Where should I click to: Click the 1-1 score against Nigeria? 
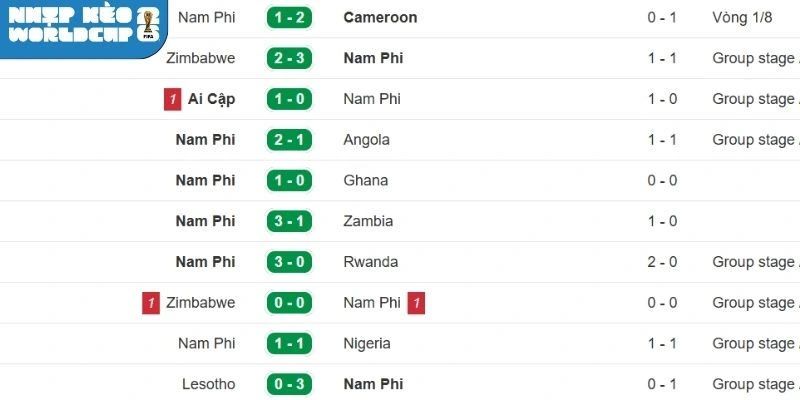291,343
